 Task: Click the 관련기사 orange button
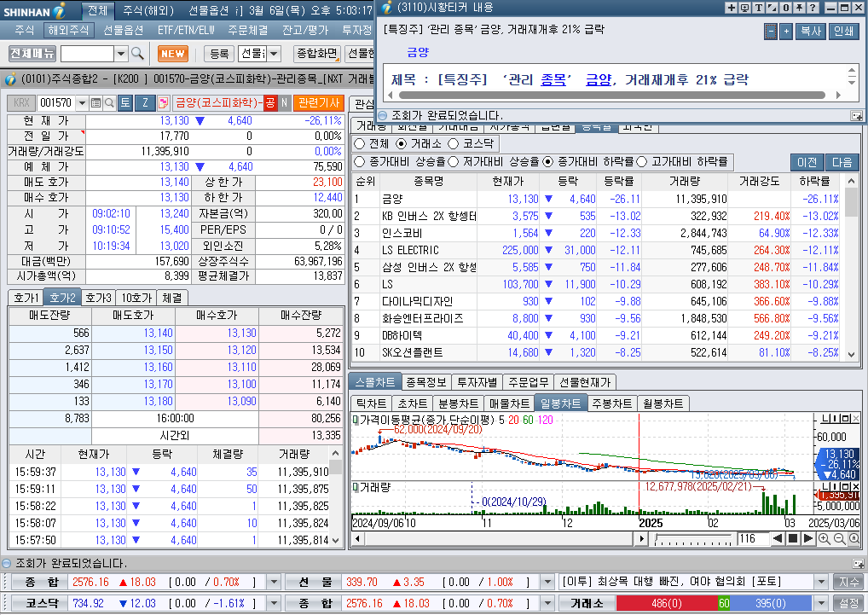click(x=319, y=103)
